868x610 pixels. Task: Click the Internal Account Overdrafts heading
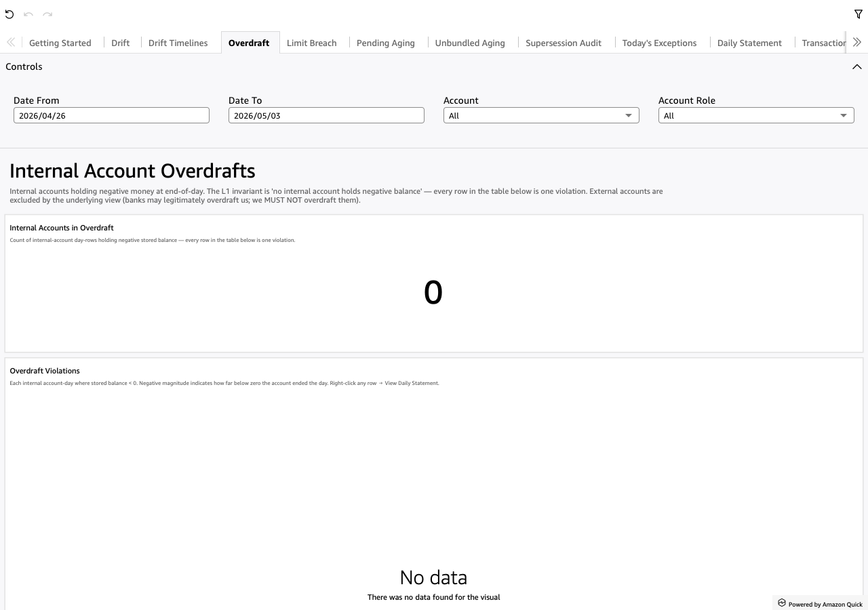tap(132, 171)
